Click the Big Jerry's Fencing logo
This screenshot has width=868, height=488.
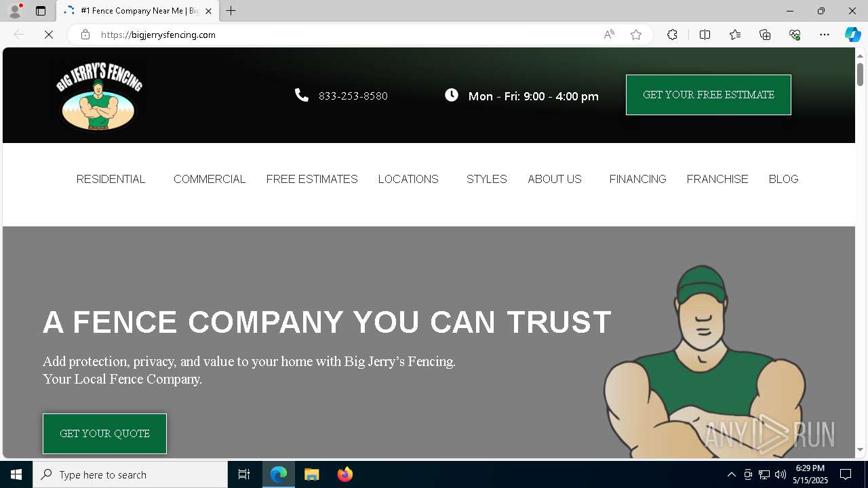tap(99, 96)
